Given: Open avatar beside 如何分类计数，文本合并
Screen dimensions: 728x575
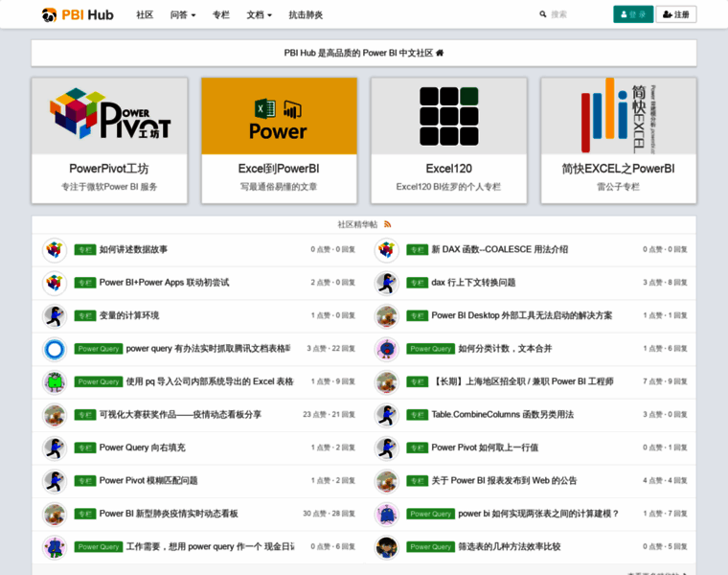Looking at the screenshot, I should (387, 349).
